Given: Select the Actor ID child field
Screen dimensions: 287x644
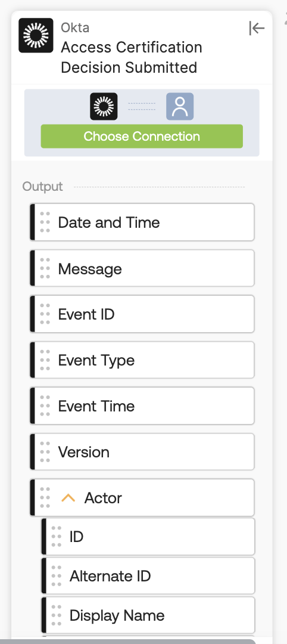Looking at the screenshot, I should click(148, 537).
